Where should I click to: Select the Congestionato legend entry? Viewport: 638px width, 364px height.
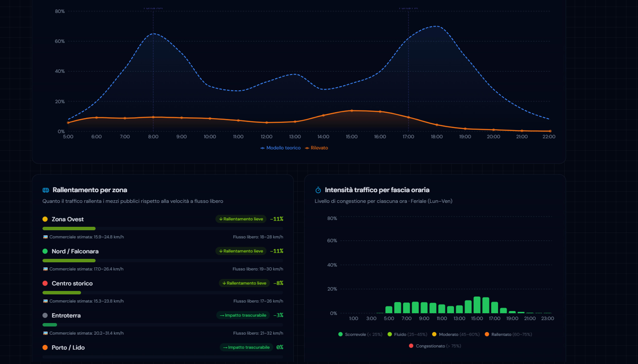coord(435,346)
